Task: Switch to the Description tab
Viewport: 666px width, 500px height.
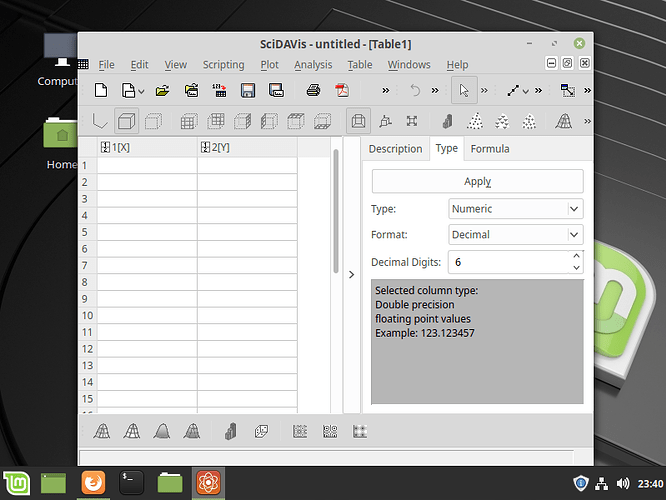Action: (x=395, y=149)
